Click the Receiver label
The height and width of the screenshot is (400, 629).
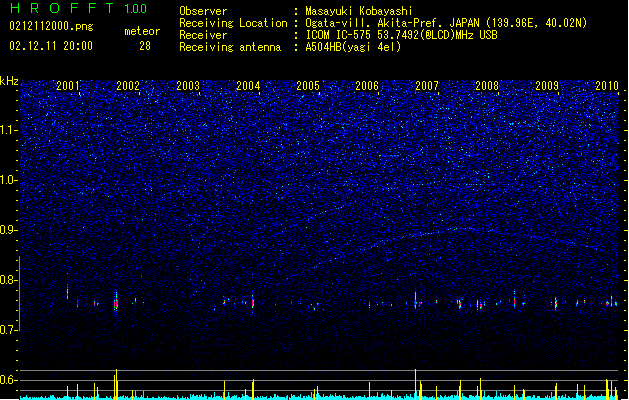point(203,35)
